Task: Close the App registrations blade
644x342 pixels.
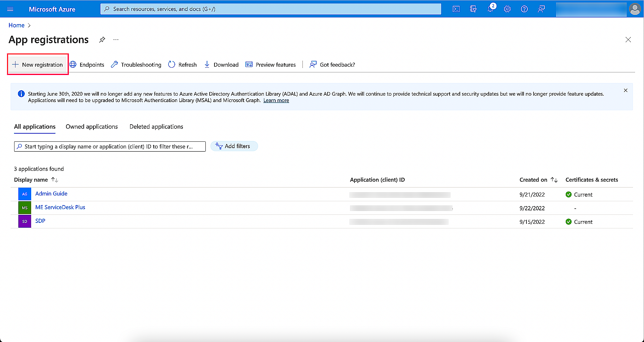Action: pos(628,40)
